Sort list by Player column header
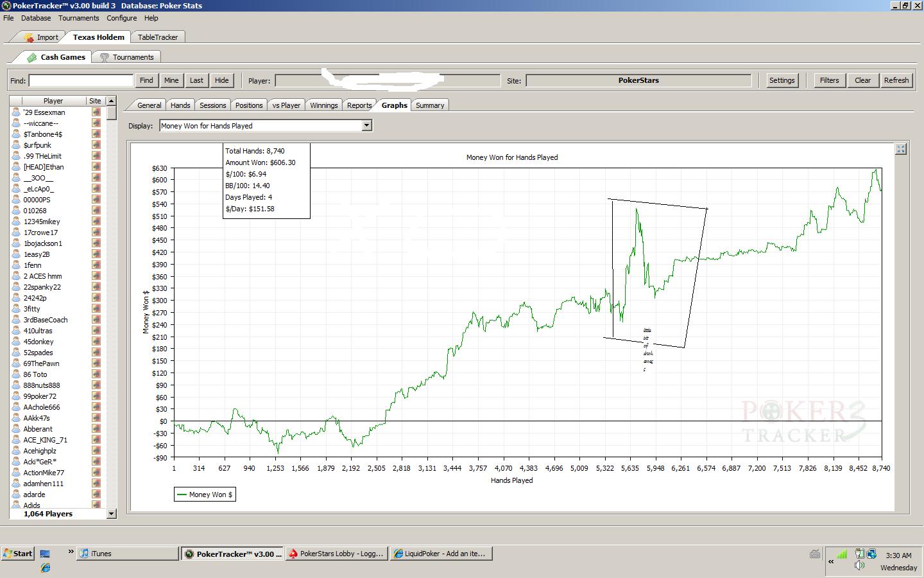This screenshot has width=924, height=578. (53, 101)
